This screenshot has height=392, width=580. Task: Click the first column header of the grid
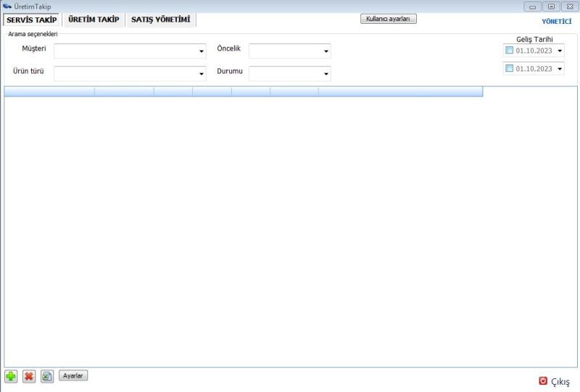49,91
